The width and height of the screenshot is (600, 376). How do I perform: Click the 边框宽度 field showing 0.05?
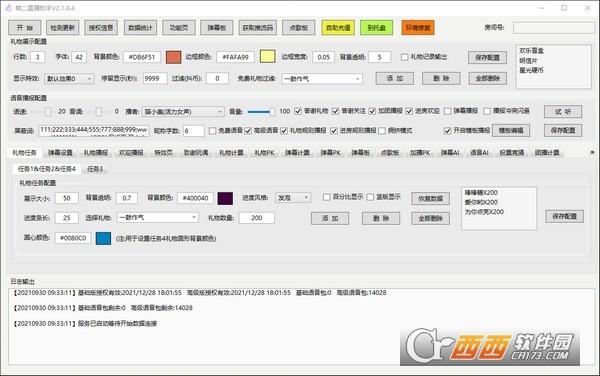point(323,57)
